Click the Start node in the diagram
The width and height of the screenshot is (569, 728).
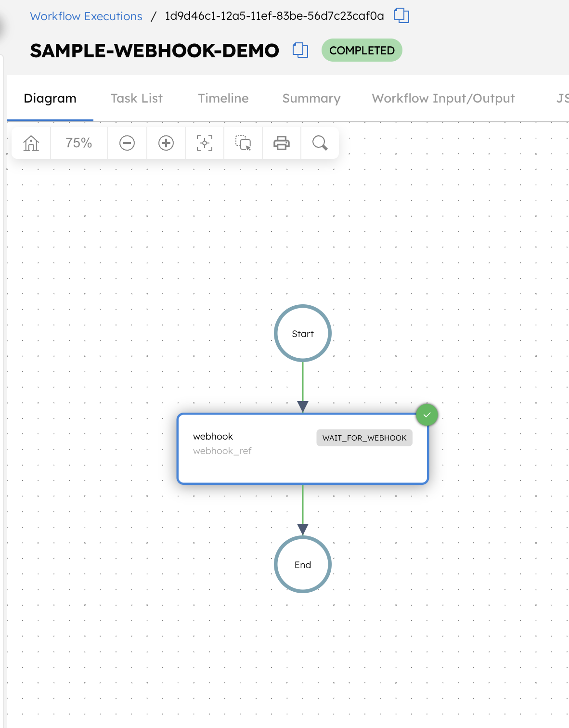click(x=302, y=333)
